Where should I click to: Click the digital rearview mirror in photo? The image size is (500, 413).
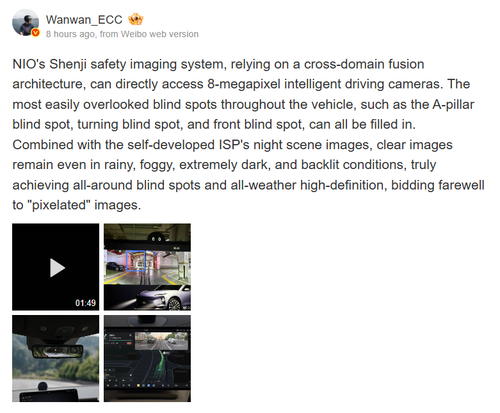click(57, 351)
